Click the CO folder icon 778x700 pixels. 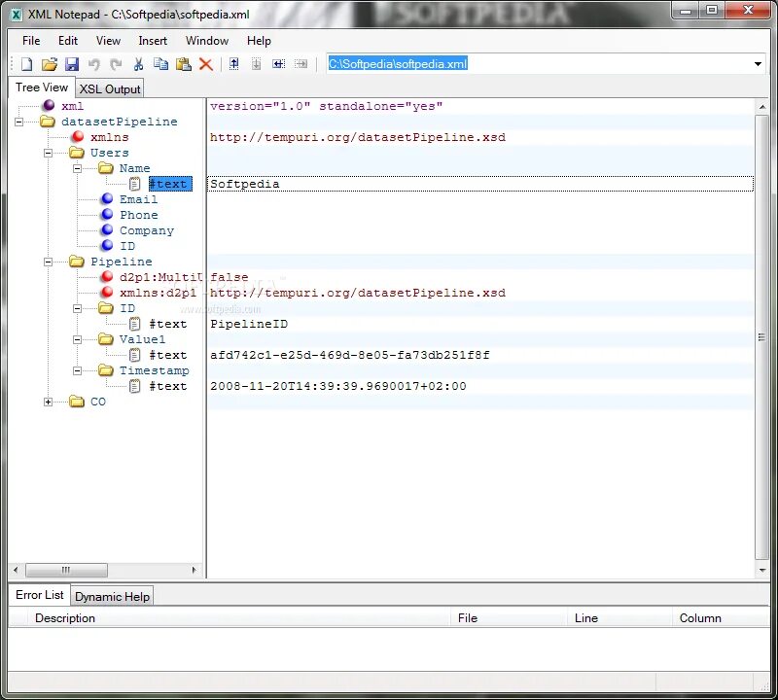[77, 401]
